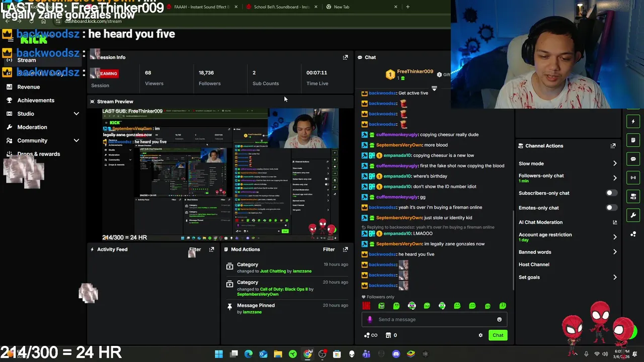644x362 pixels.
Task: Toggle Emotes-only chat switch
Action: point(611,208)
